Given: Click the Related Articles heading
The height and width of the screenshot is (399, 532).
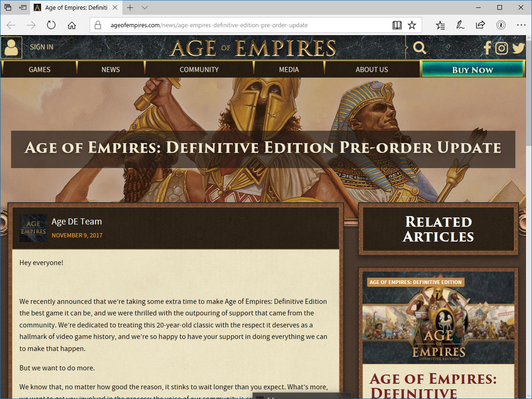Looking at the screenshot, I should pos(438,229).
